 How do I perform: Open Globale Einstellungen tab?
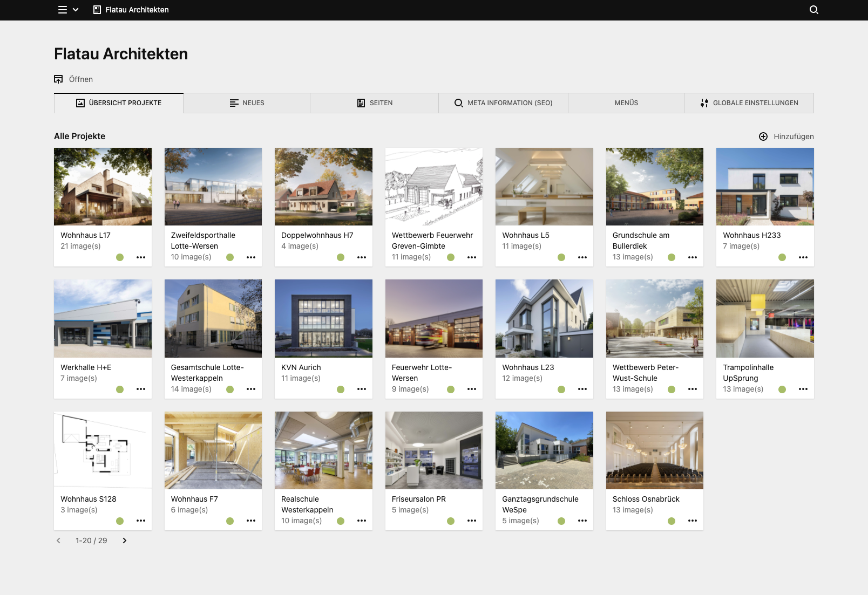point(749,103)
